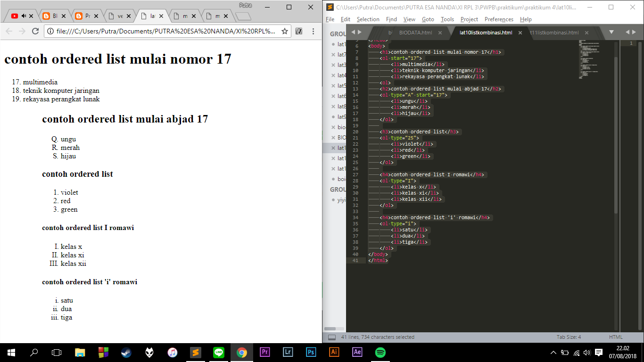Close the BIODATA.html tab
The width and height of the screenshot is (644, 362).
coord(440,33)
